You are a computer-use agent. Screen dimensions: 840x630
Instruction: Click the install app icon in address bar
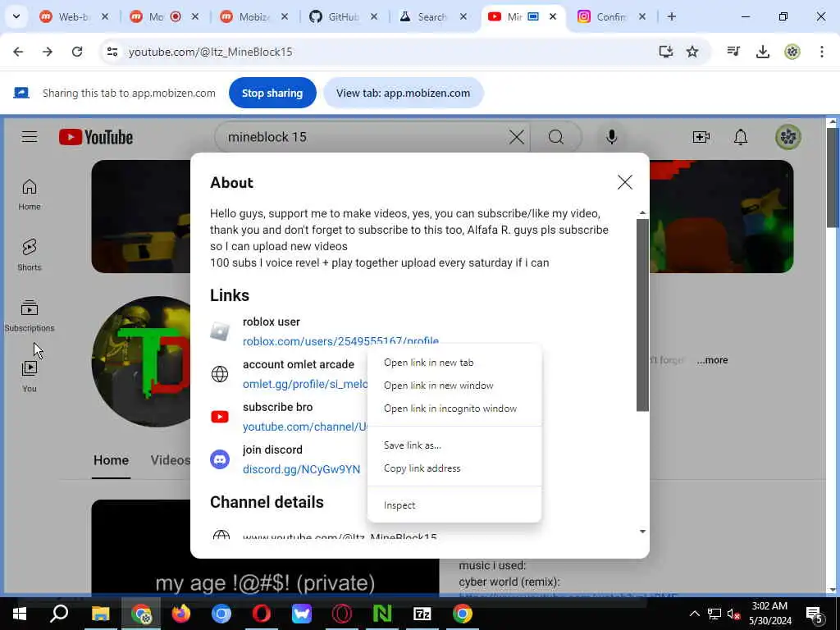point(665,52)
